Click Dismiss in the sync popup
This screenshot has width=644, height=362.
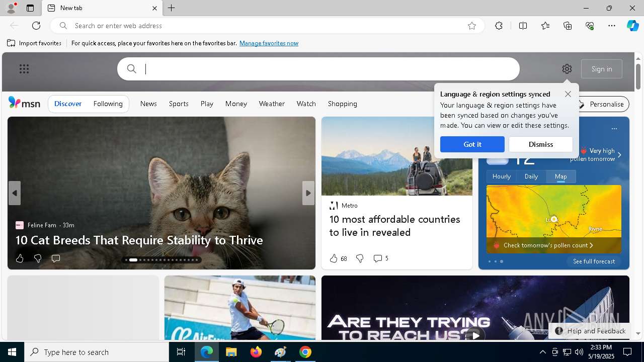(541, 144)
